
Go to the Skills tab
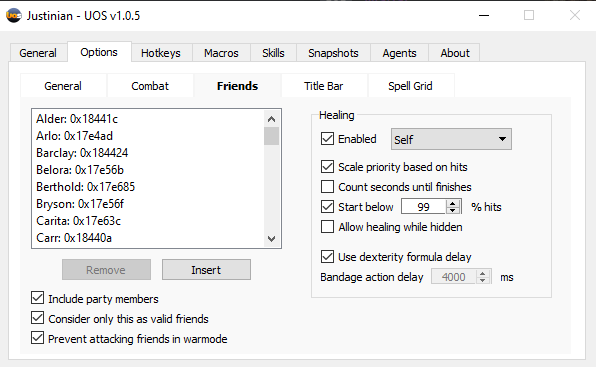click(x=273, y=53)
